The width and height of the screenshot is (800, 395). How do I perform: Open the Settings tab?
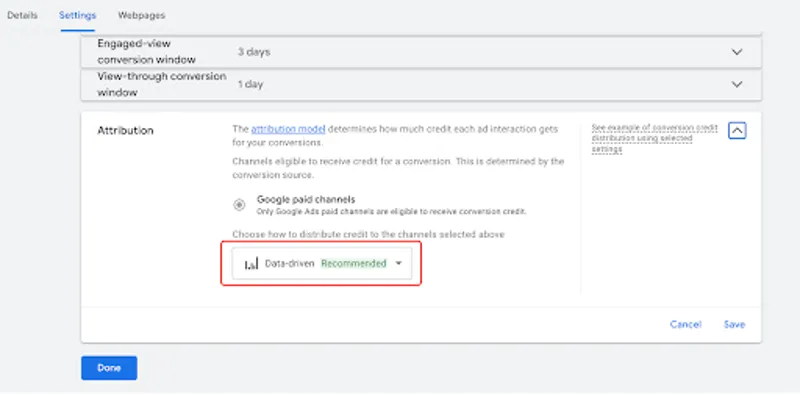click(x=78, y=15)
